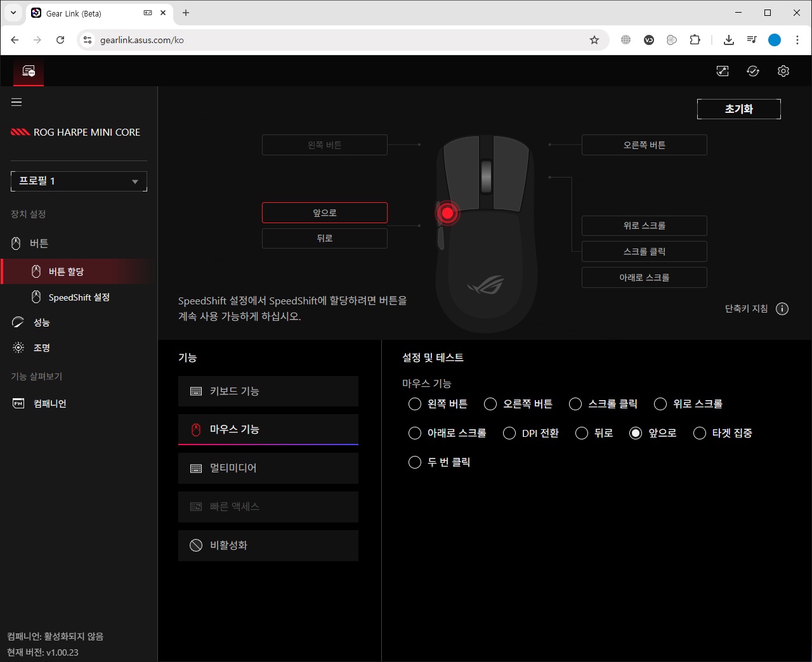Go to the 성능 settings
This screenshot has width=812, height=662.
(79, 323)
